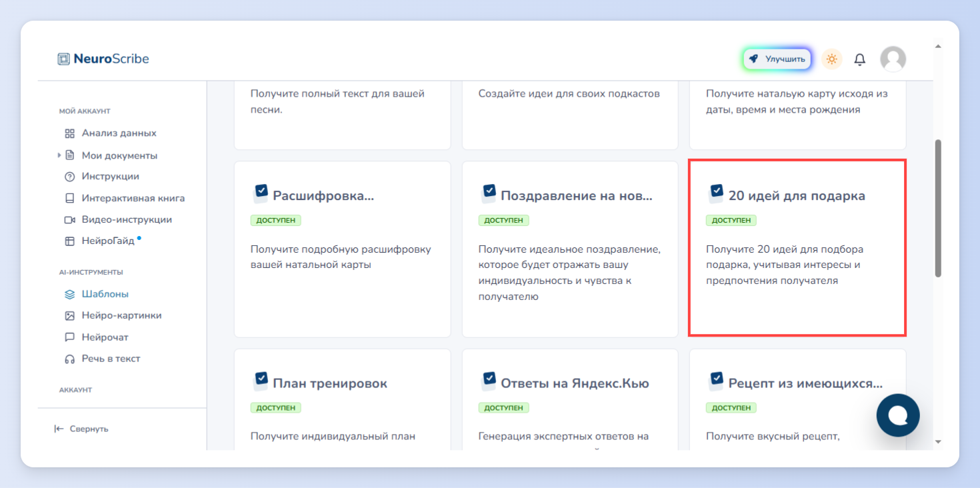The image size is (980, 488).
Task: Click the Поздравление на нов... template icon
Action: [x=489, y=193]
